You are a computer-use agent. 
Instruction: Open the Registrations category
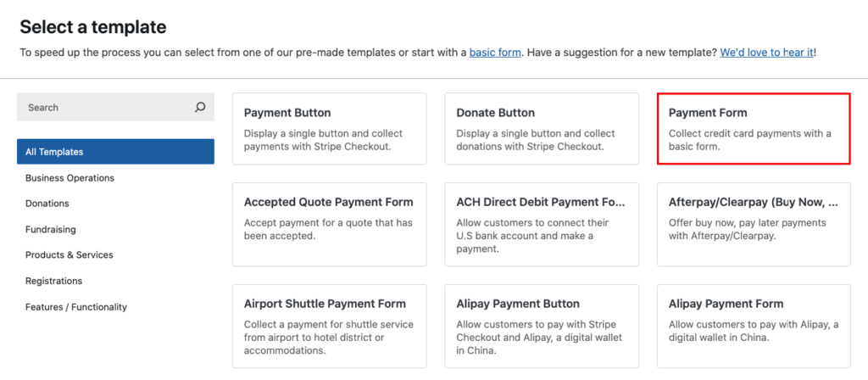coord(53,281)
